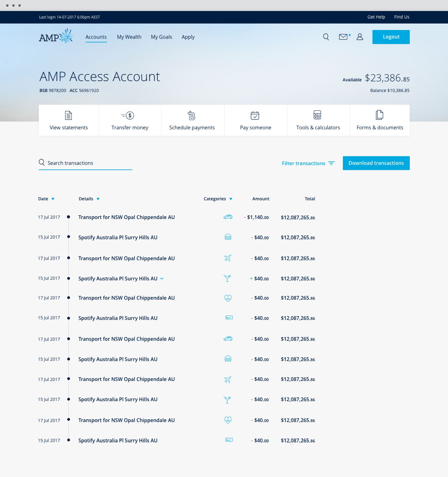
Task: Open the user profile icon
Action: [x=360, y=37]
